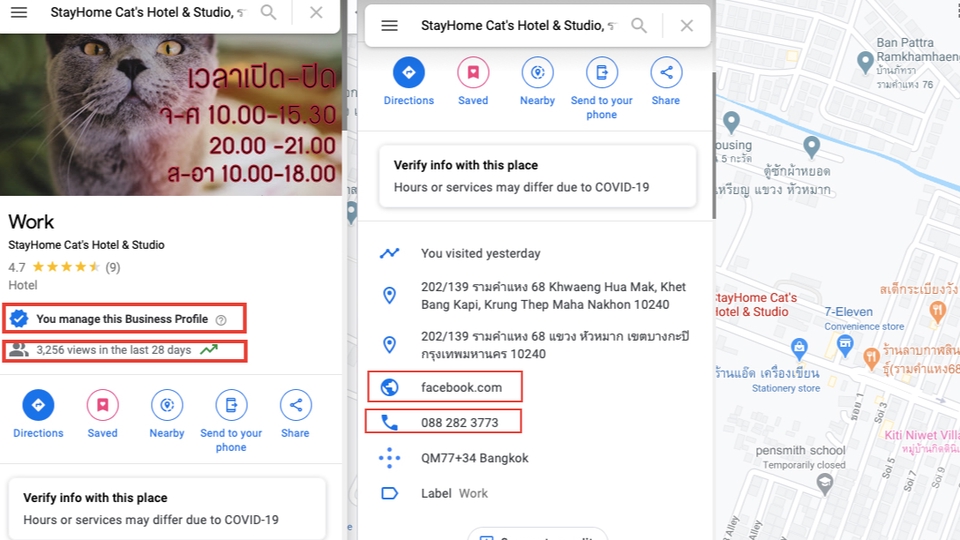
Task: Click Verify info card in right panel
Action: click(538, 176)
